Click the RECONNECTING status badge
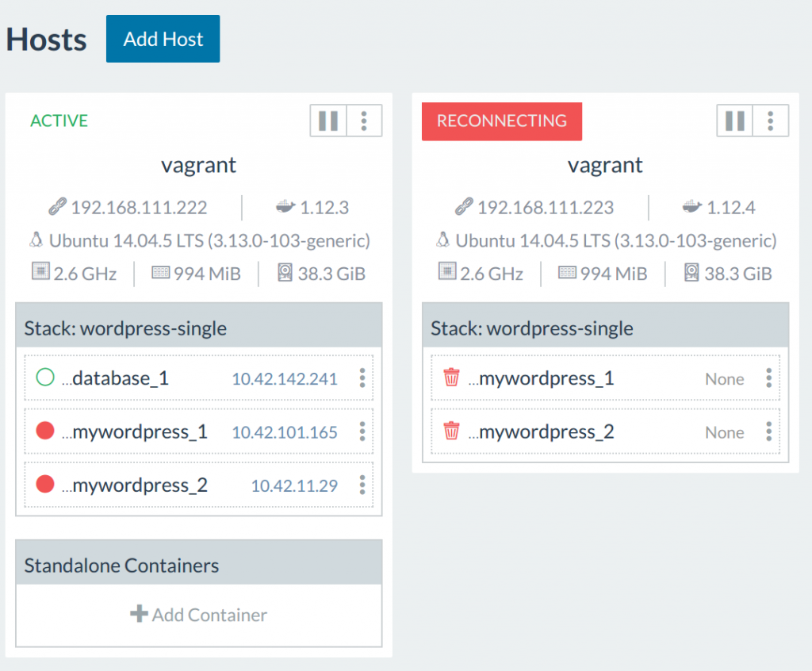 [x=501, y=121]
